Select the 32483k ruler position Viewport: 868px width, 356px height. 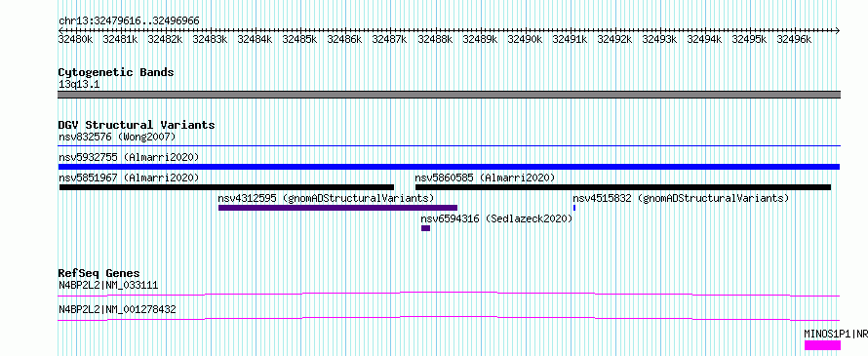pos(210,39)
